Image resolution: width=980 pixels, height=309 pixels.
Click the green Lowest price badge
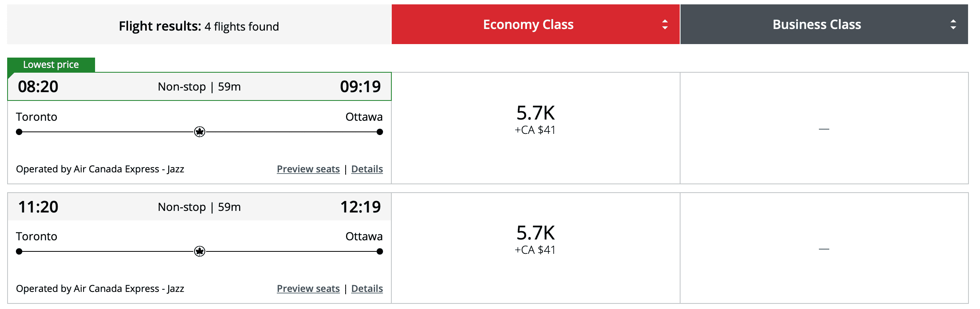pyautogui.click(x=51, y=65)
